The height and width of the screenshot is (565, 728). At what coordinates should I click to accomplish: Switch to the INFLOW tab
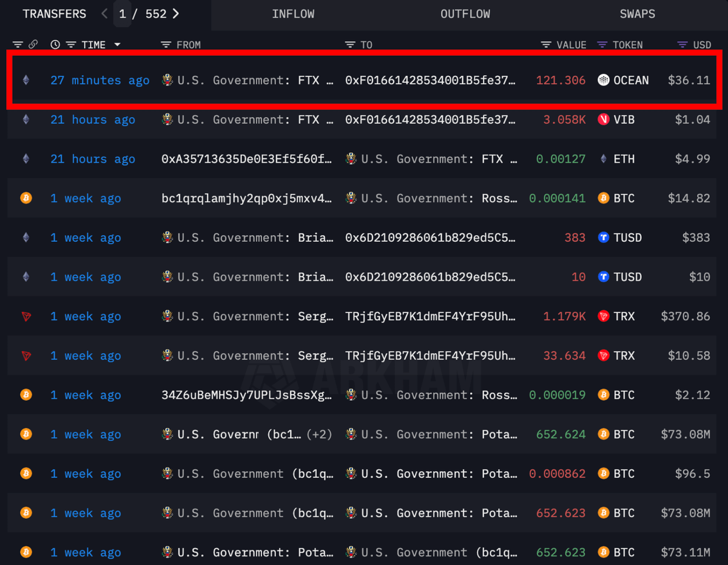tap(293, 14)
